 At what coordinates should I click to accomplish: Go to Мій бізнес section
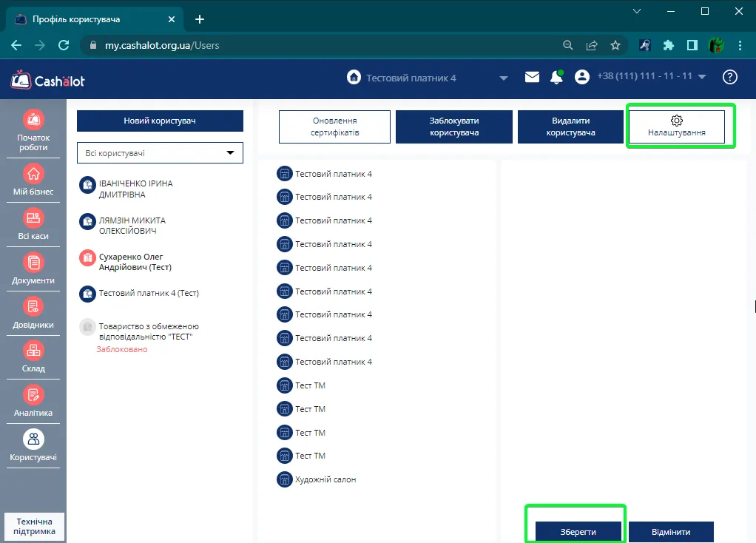point(33,174)
